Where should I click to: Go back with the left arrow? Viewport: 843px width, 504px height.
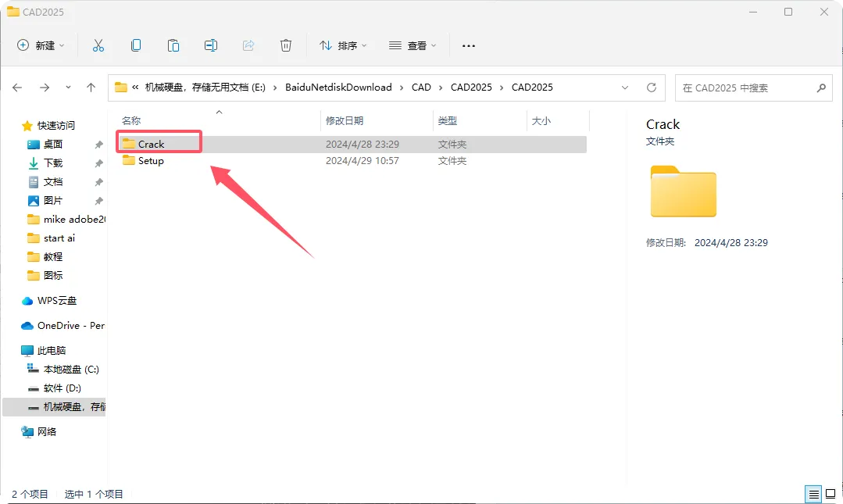(x=17, y=88)
